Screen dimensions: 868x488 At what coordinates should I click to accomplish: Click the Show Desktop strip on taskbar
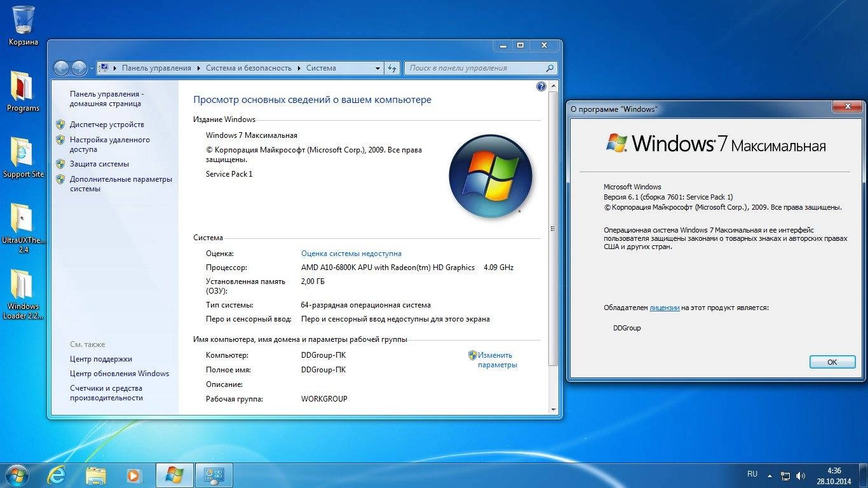point(864,475)
